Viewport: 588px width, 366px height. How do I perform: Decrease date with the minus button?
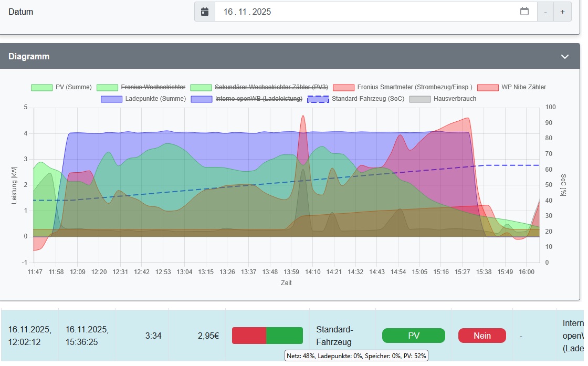tap(546, 12)
